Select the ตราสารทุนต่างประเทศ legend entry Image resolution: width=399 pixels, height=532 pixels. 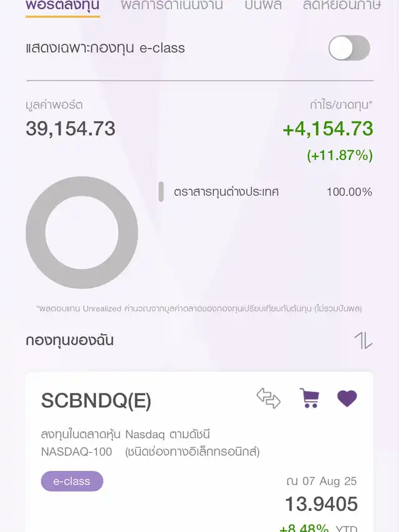[226, 192]
